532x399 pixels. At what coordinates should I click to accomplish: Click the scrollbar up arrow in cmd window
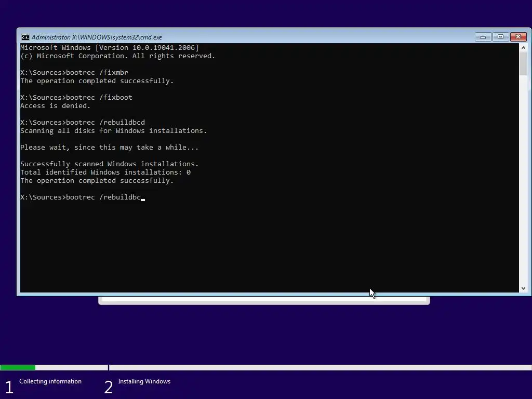523,48
